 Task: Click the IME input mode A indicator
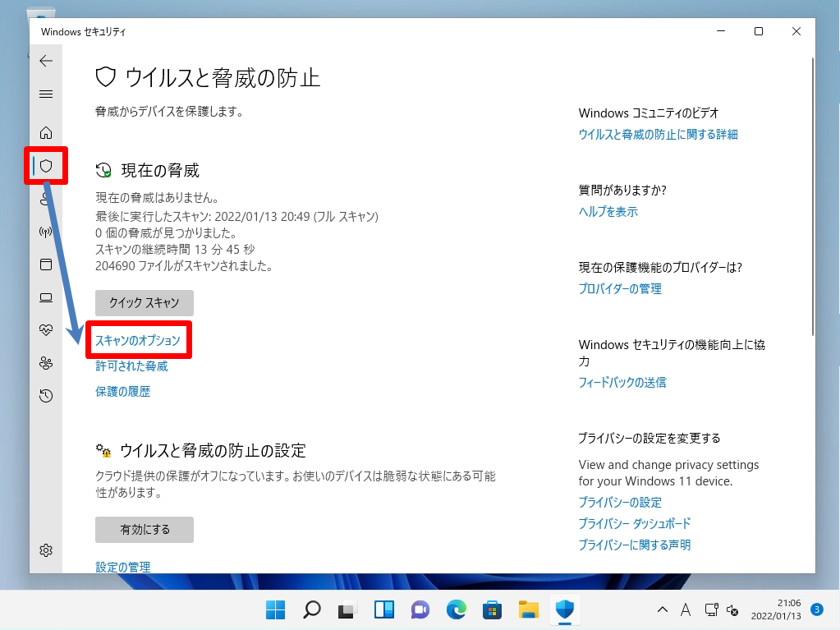click(685, 609)
